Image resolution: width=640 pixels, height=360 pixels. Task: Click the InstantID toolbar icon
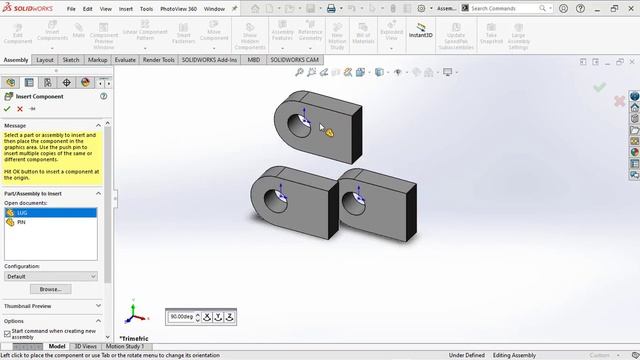[x=420, y=31]
